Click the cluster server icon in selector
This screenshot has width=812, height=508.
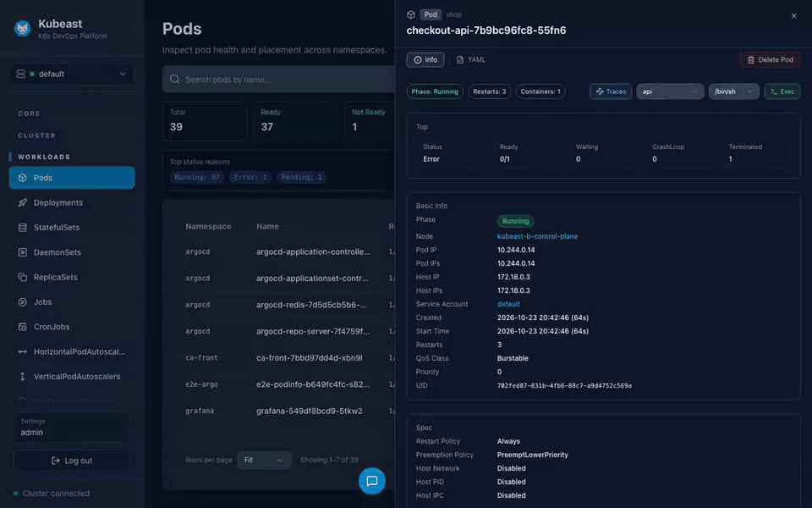20,75
